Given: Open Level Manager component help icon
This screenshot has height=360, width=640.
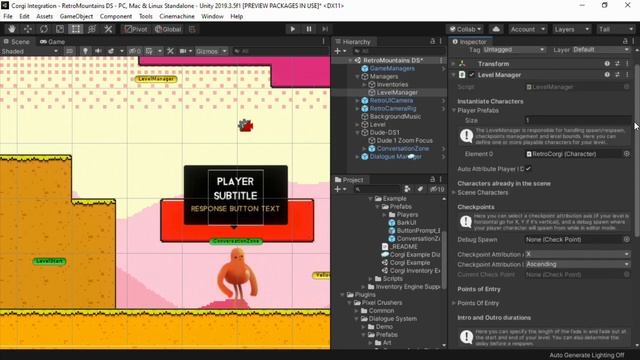Looking at the screenshot, I should coord(607,75).
